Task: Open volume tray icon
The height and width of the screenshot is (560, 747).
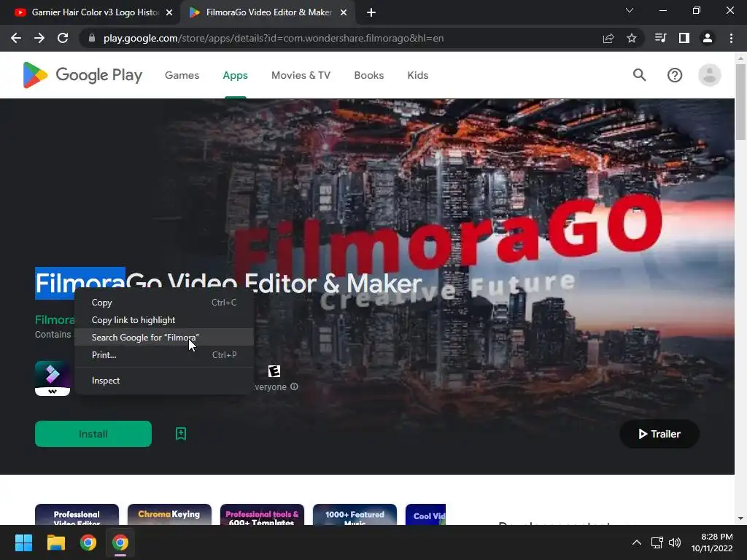Action: click(675, 542)
